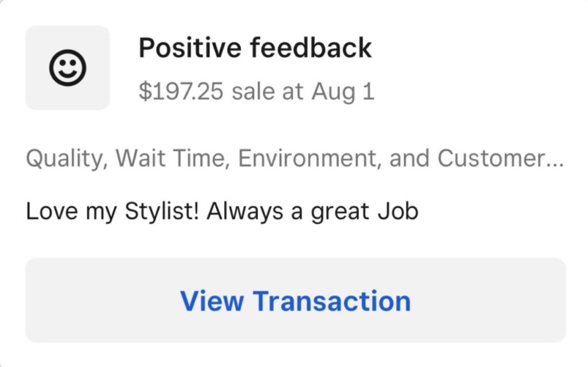Tap Always a great Job text

coord(312,212)
